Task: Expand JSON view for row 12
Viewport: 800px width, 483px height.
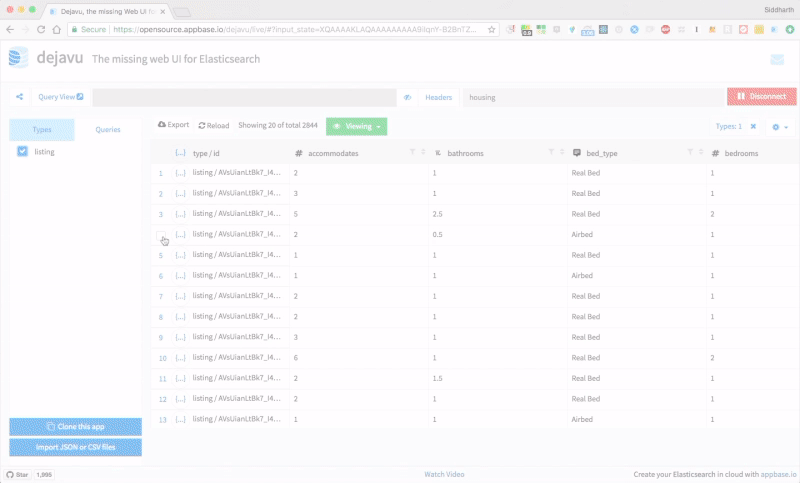Action: click(x=180, y=399)
